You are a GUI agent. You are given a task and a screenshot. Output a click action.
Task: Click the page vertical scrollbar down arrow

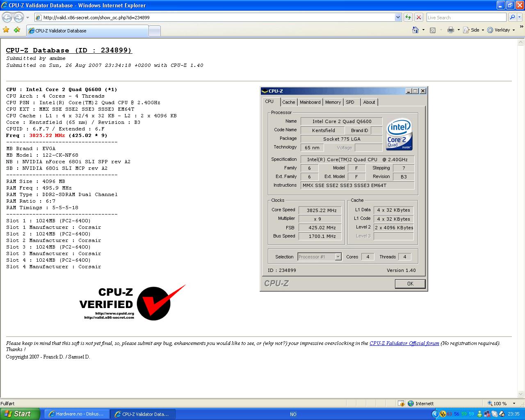[x=521, y=394]
